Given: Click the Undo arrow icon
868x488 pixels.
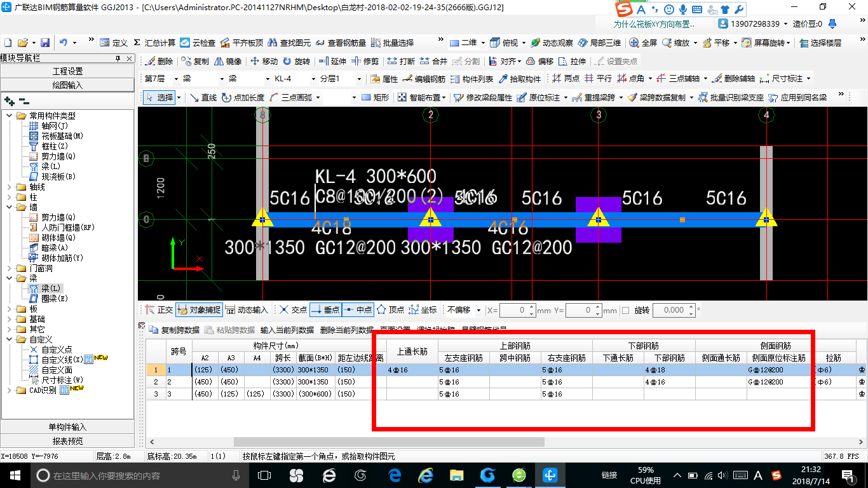Looking at the screenshot, I should coord(64,43).
